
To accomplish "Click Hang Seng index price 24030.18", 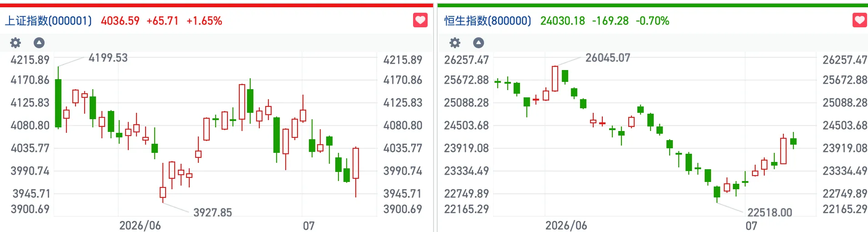I will (x=563, y=21).
